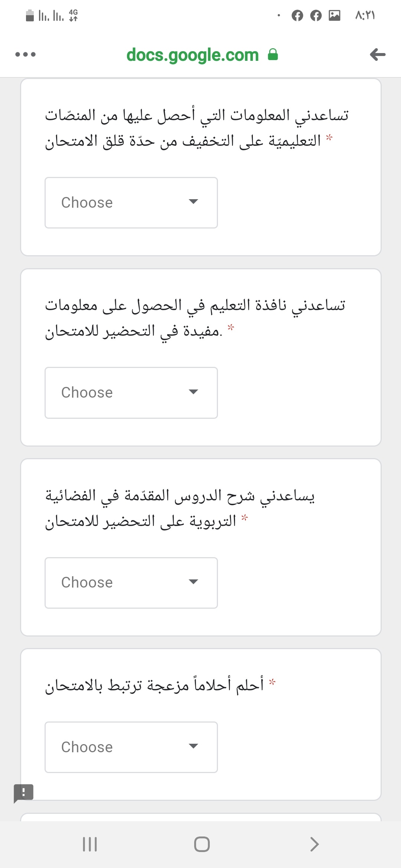The width and height of the screenshot is (401, 868).
Task: Tap the Android back chevron button
Action: click(x=314, y=844)
